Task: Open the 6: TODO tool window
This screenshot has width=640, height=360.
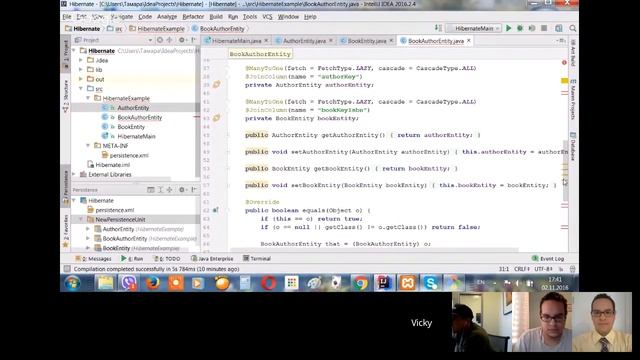Action: 167,258
